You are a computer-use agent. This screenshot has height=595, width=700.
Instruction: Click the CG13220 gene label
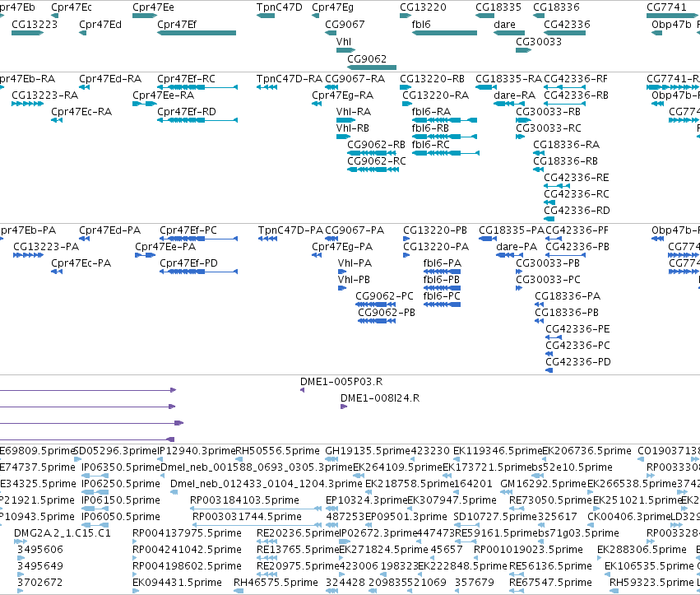[x=423, y=7]
